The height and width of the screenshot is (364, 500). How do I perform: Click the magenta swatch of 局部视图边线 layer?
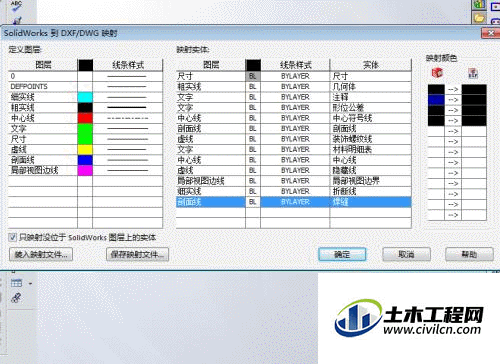click(x=85, y=170)
